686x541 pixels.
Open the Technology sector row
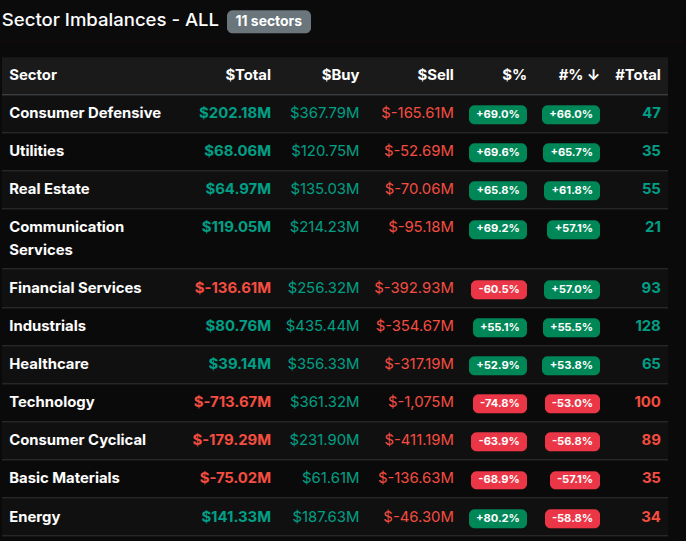52,402
